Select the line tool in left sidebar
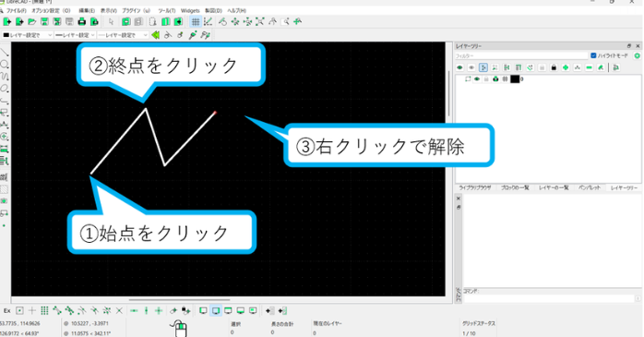The height and width of the screenshot is (337, 644). click(4, 53)
